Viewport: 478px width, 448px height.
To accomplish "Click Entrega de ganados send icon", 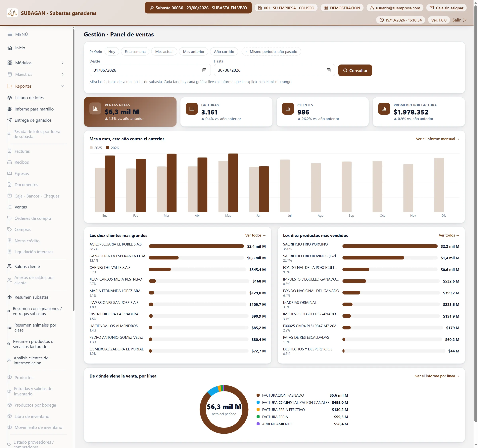I will tap(10, 120).
